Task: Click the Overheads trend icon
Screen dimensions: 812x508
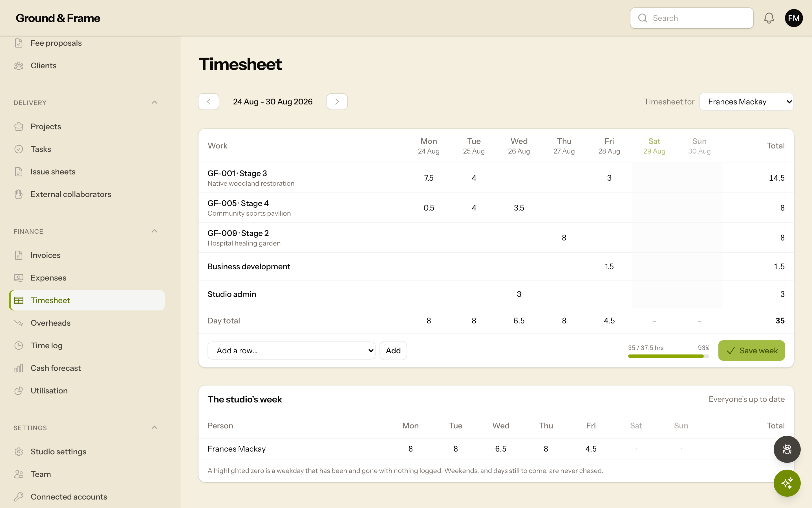Action: pyautogui.click(x=19, y=323)
